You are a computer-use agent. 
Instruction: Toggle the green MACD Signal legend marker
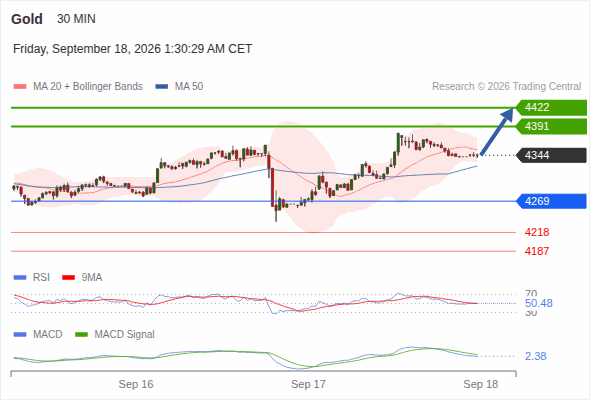(81, 335)
